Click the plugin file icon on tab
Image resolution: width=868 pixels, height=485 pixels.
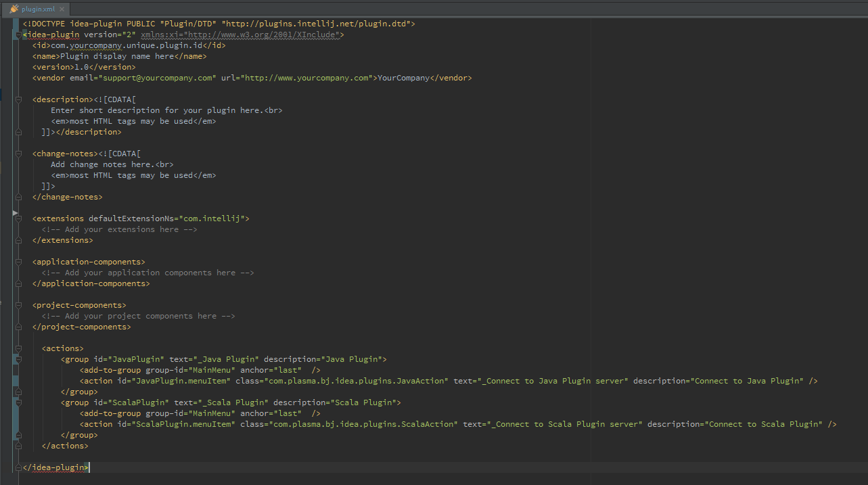coord(14,9)
